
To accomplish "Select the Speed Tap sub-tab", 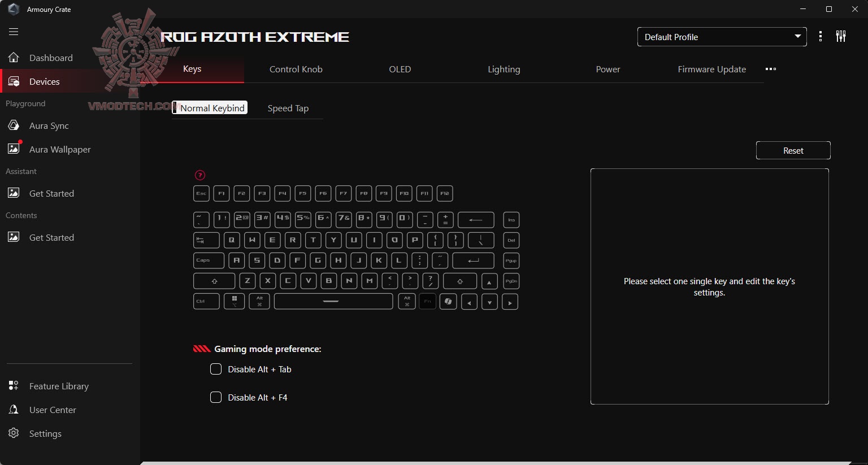I will (288, 108).
